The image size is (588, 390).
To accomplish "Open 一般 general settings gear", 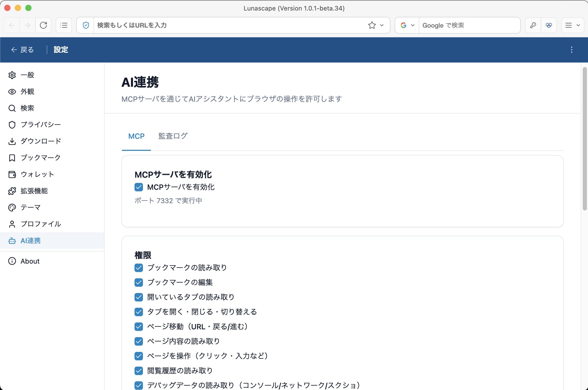I will [12, 75].
